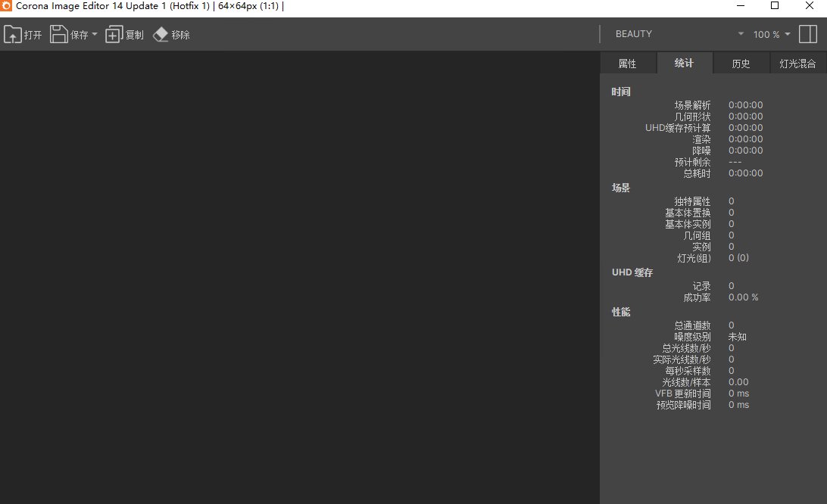
Task: Click the 场景解析 time value
Action: click(x=746, y=105)
